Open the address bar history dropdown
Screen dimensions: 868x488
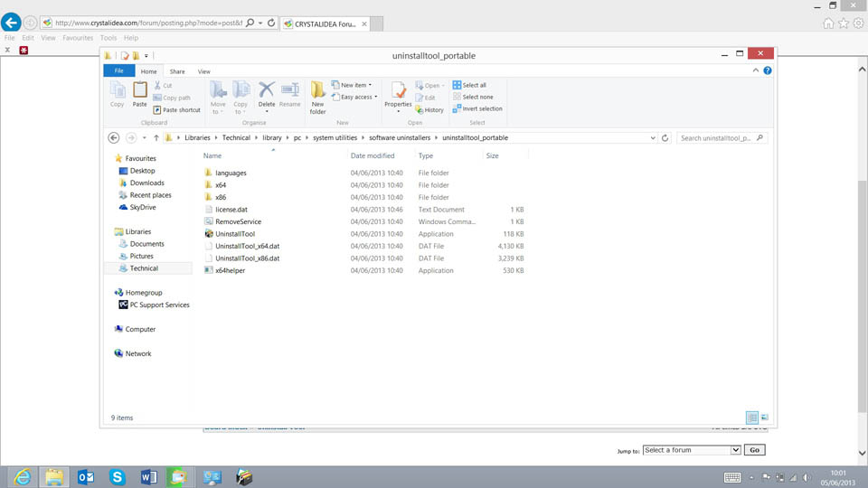tap(653, 137)
